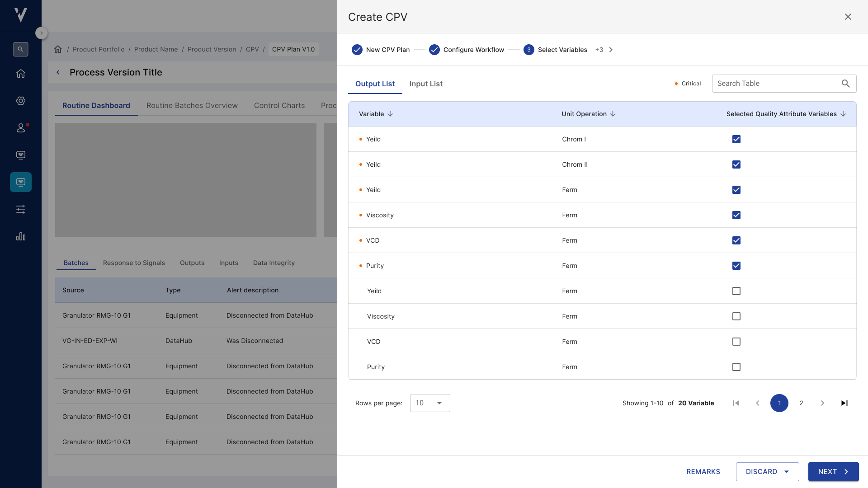Open Routine Batches Overview tab
This screenshot has height=488, width=868.
point(192,105)
